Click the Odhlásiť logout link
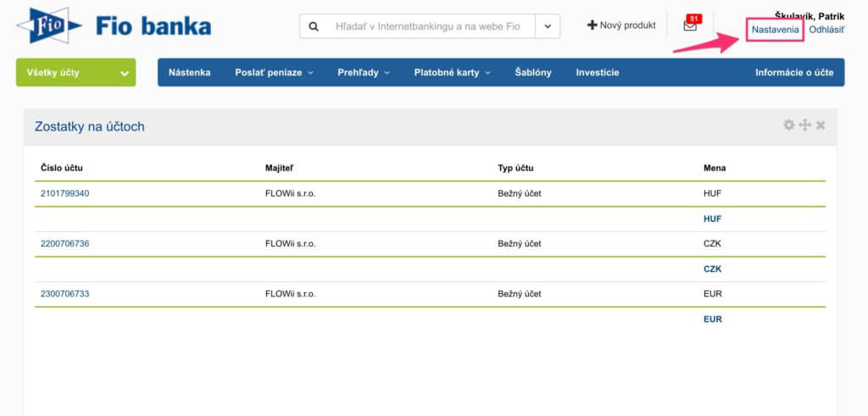The width and height of the screenshot is (868, 416). [826, 30]
